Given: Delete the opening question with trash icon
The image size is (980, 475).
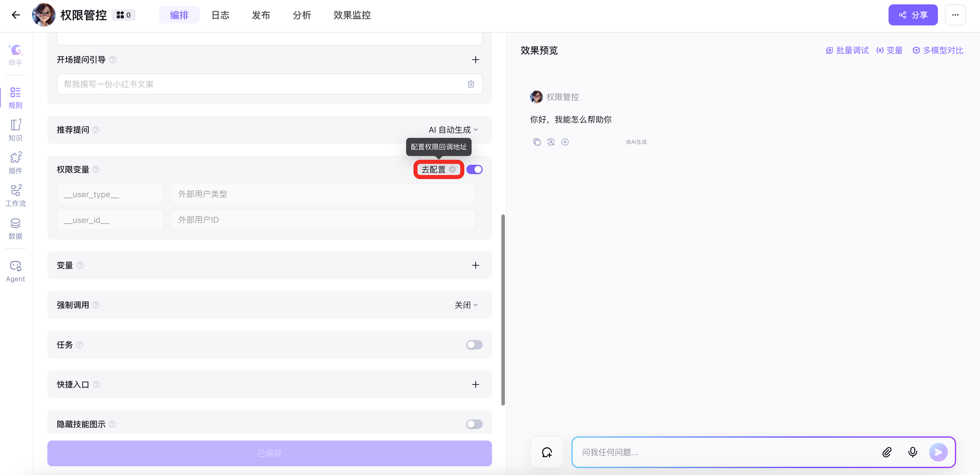Looking at the screenshot, I should [x=471, y=84].
